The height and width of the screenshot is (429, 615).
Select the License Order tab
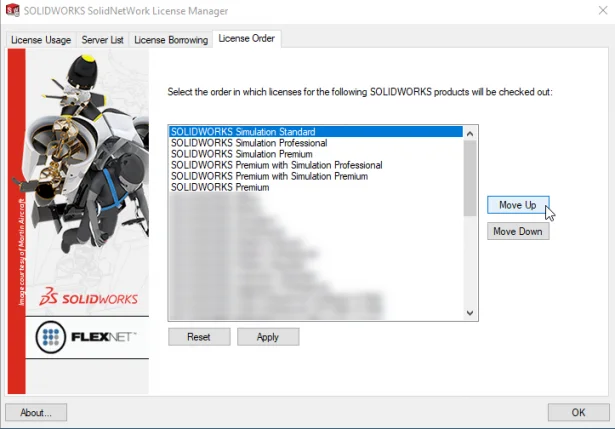pos(247,39)
